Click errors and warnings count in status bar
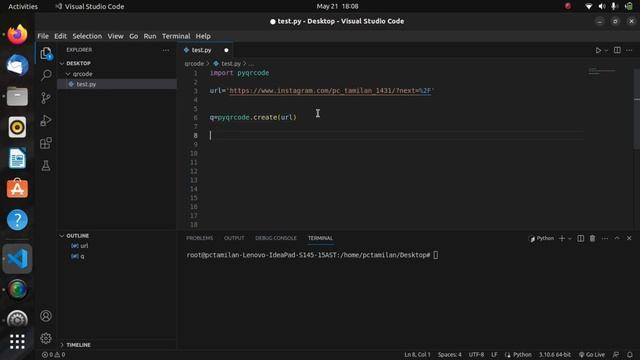Screen dimensions: 640x360 (x=53, y=355)
